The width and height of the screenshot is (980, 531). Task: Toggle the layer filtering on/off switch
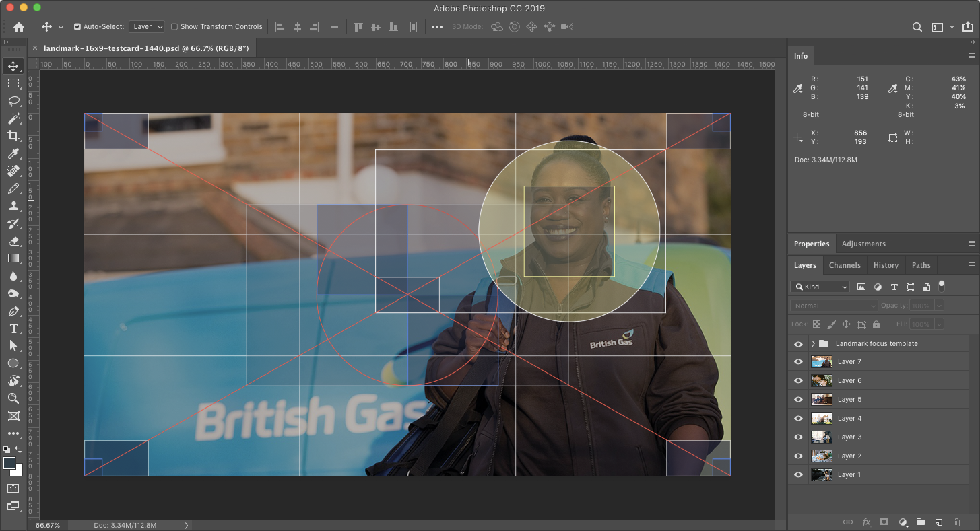942,286
